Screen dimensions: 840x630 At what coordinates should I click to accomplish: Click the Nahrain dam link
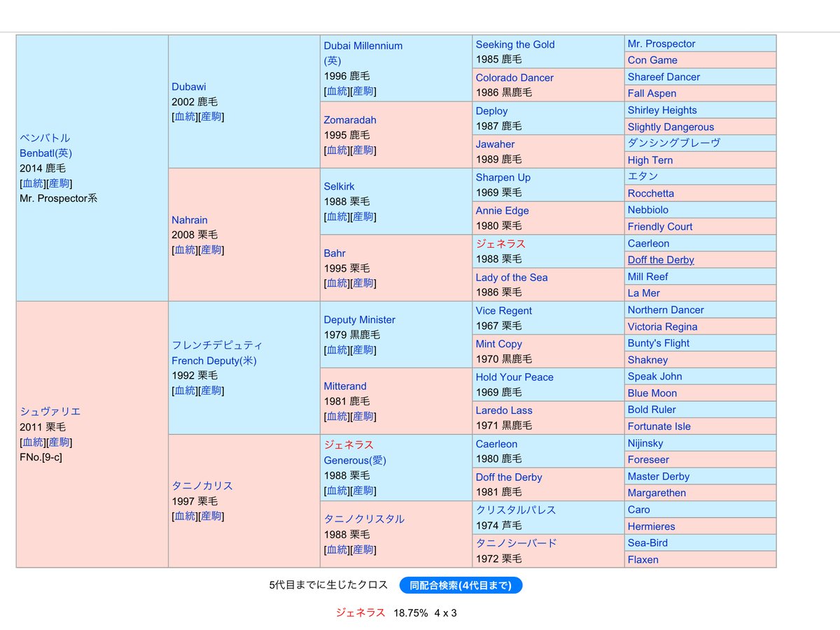coord(190,220)
